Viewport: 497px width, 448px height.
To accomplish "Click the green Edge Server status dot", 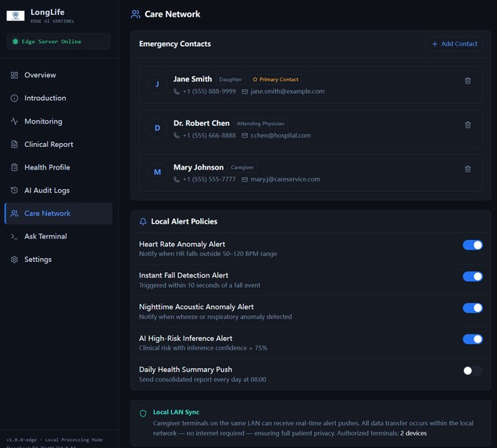I will (x=15, y=41).
